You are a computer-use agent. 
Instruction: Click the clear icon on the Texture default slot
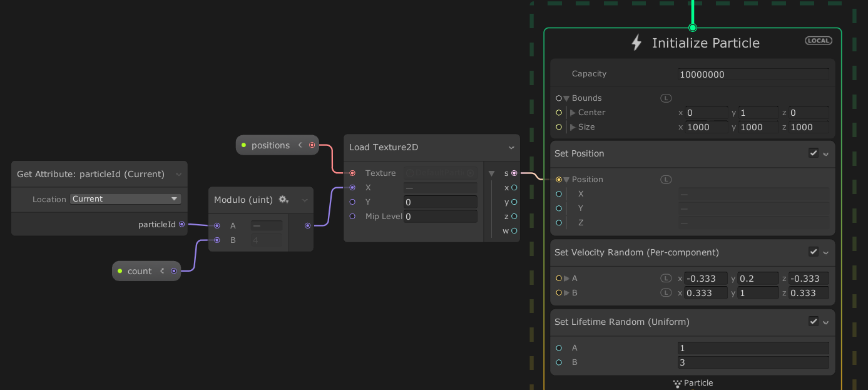click(471, 173)
